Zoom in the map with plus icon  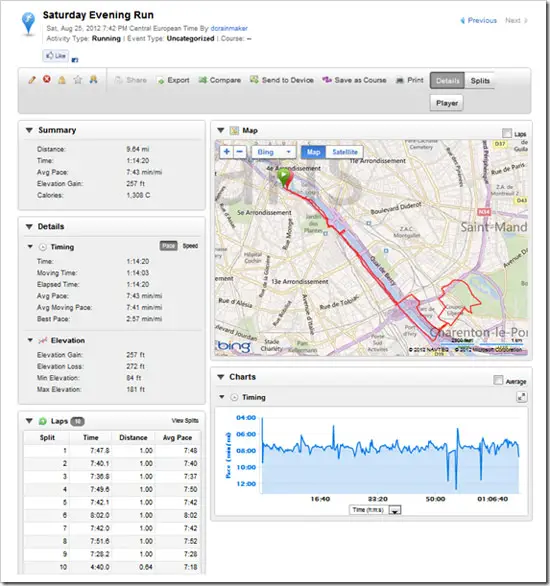(x=227, y=152)
